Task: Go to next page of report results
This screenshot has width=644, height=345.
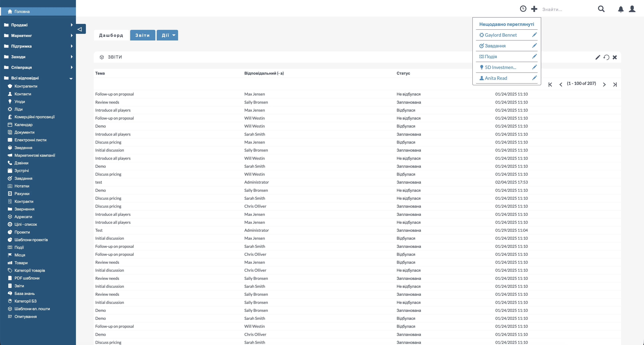Action: point(604,84)
